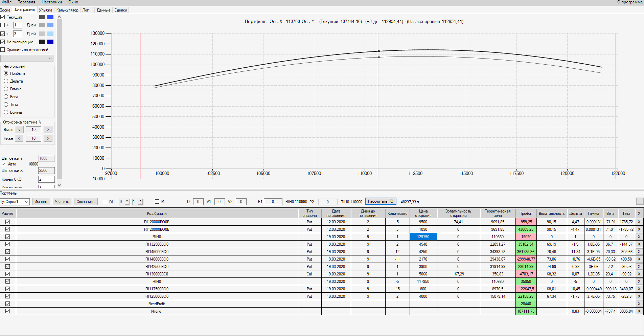Switch to the Калькулятор tab
The height and width of the screenshot is (336, 644).
(x=67, y=10)
